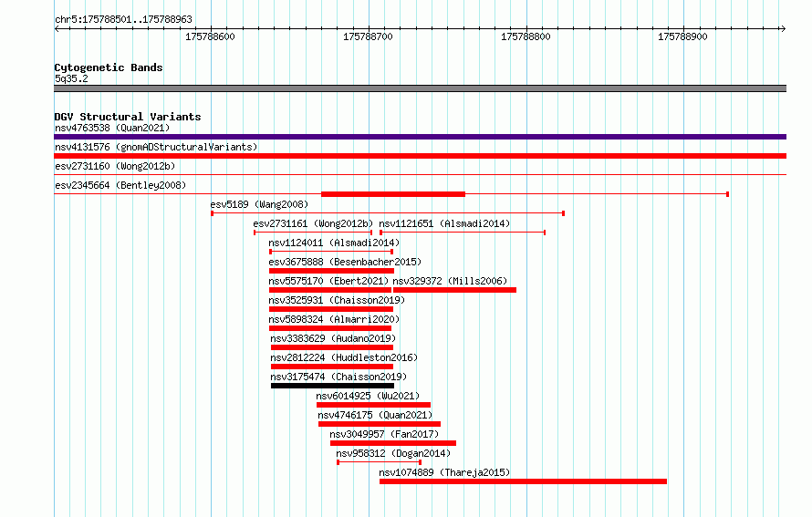Click nsv1124011 (Alsmadi2014) variant label
812x517 pixels.
pos(334,243)
